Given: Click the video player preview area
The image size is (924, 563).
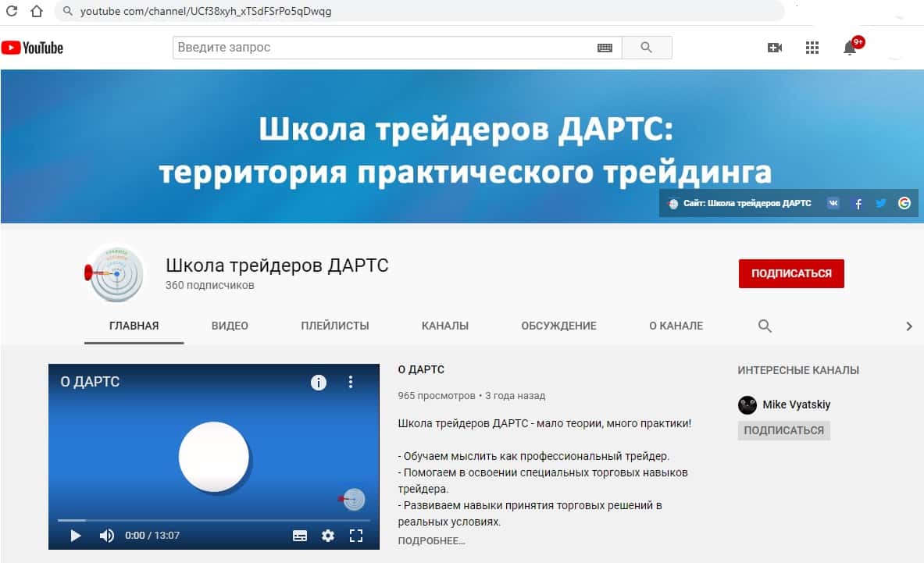Looking at the screenshot, I should click(x=213, y=456).
